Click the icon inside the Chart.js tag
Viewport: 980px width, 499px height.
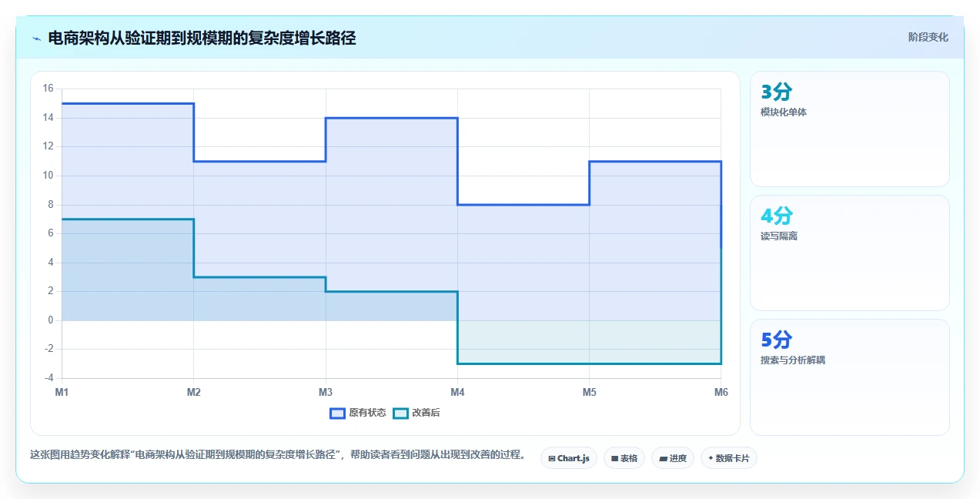click(x=552, y=458)
